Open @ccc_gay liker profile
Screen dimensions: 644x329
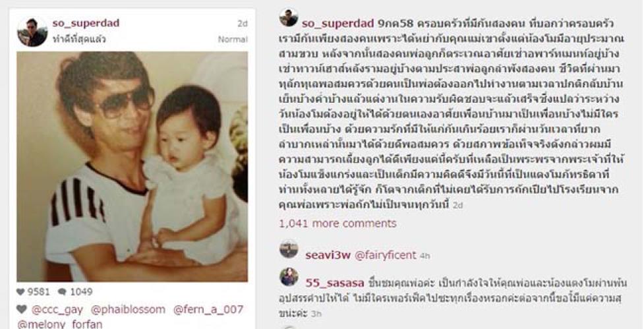tap(57, 310)
